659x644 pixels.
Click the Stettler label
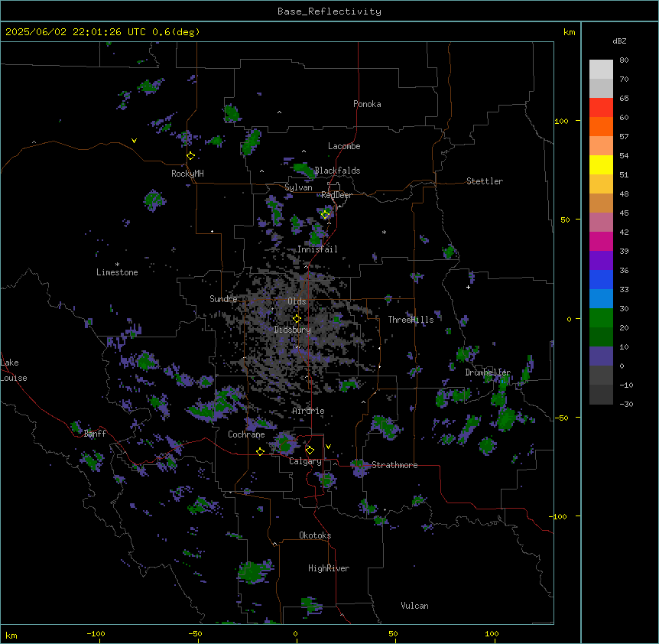(485, 181)
